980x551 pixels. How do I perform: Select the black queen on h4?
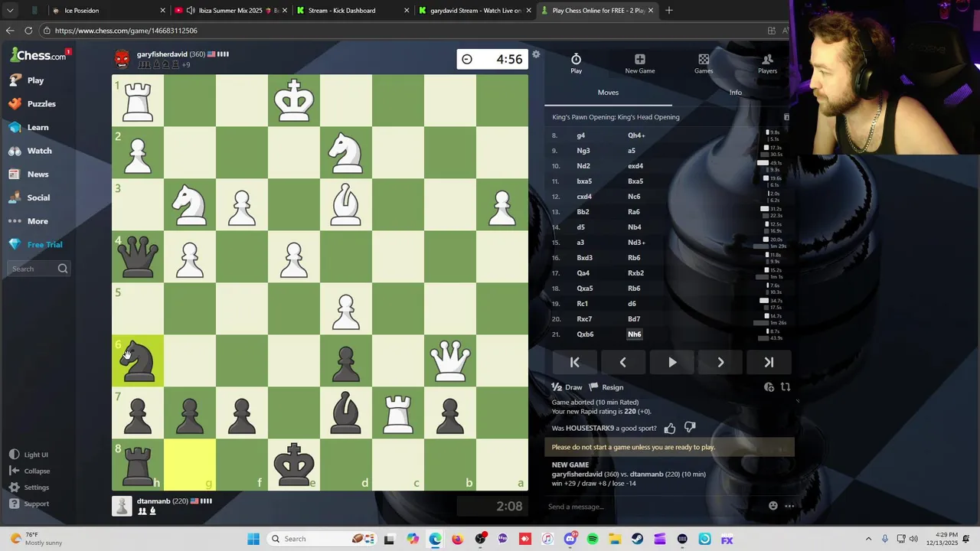tap(138, 257)
